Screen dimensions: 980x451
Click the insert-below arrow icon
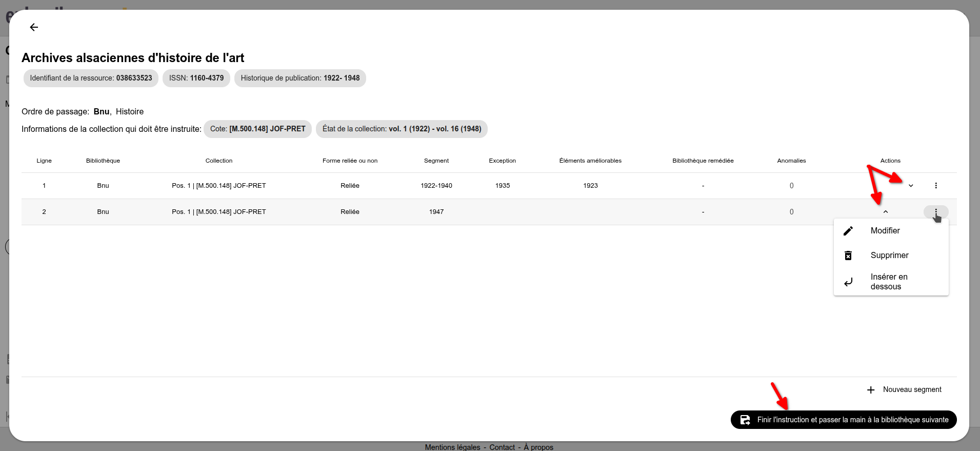click(848, 282)
